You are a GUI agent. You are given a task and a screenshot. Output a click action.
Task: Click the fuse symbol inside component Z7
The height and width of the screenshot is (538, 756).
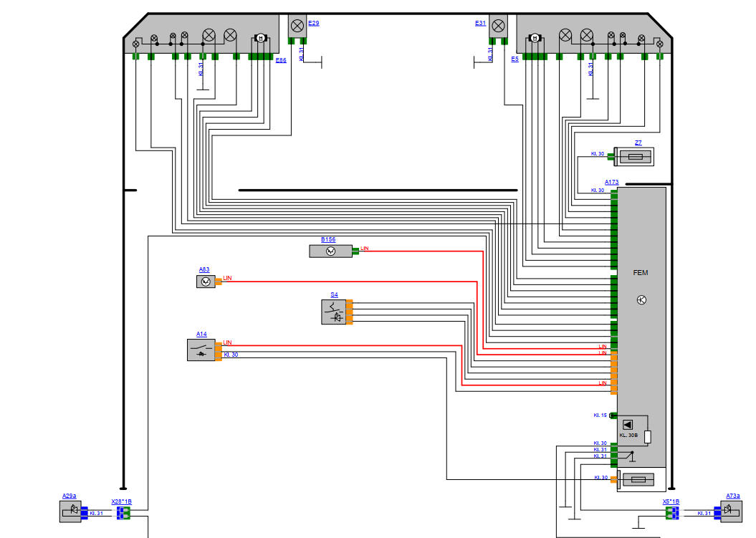[636, 156]
